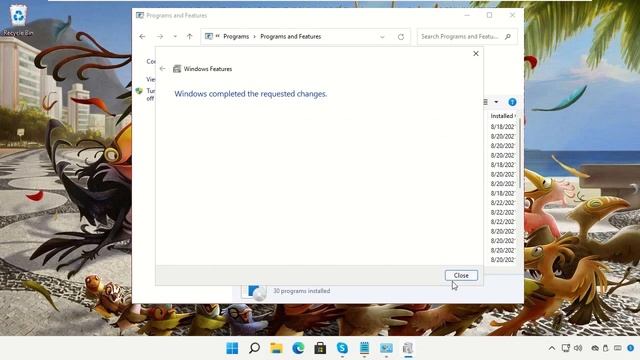Open the Windows Start menu
The width and height of the screenshot is (640, 360).
click(232, 348)
